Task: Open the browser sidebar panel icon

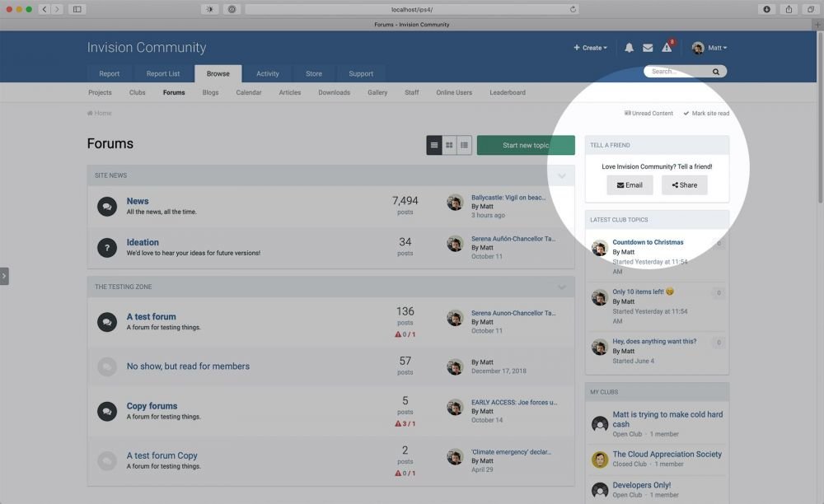Action: click(x=77, y=9)
